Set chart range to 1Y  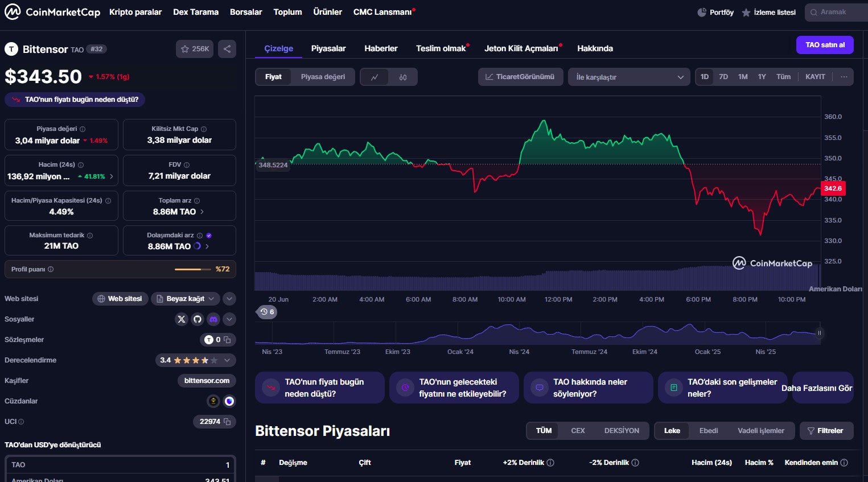pyautogui.click(x=762, y=77)
